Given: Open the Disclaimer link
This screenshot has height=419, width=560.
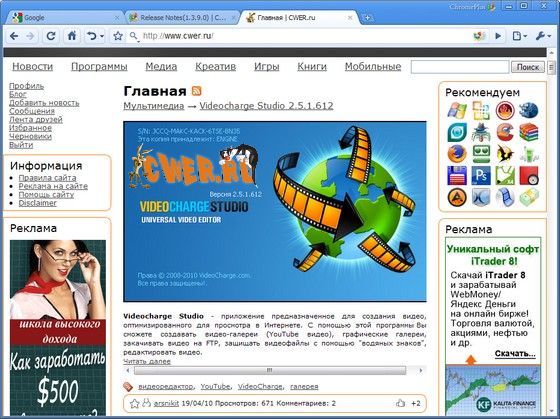Looking at the screenshot, I should (x=38, y=203).
